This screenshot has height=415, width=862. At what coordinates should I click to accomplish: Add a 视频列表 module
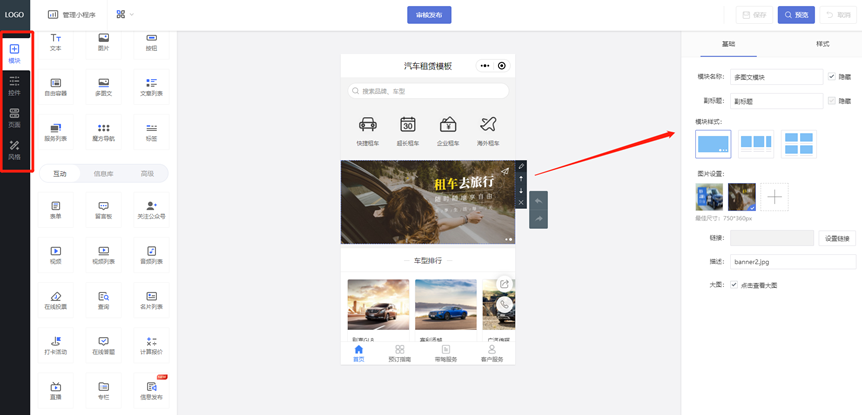(103, 255)
